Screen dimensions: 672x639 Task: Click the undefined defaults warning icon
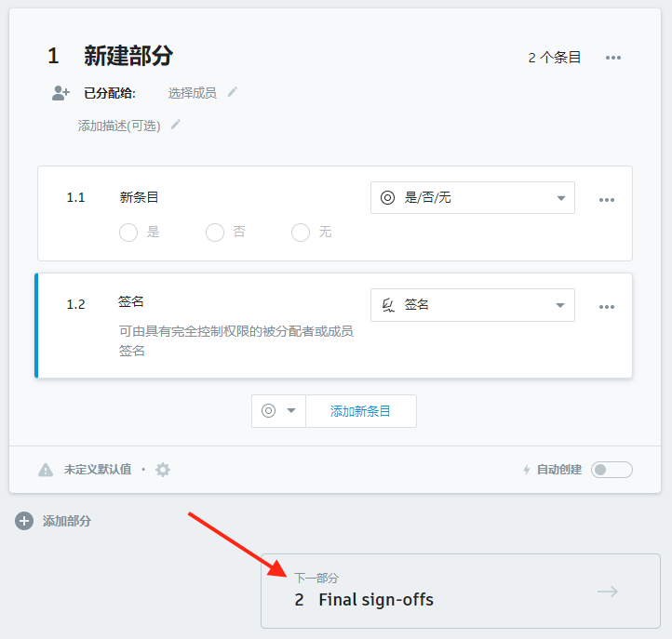point(46,470)
